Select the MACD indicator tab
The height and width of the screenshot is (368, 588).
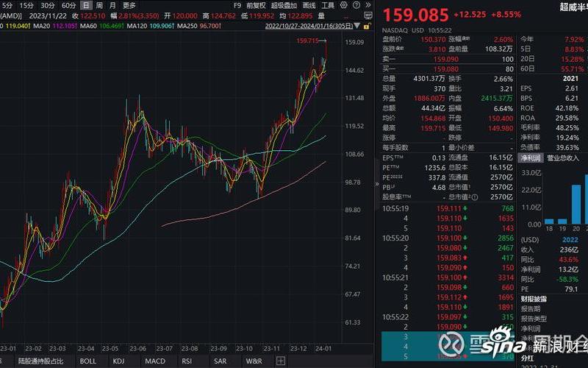[x=155, y=361]
